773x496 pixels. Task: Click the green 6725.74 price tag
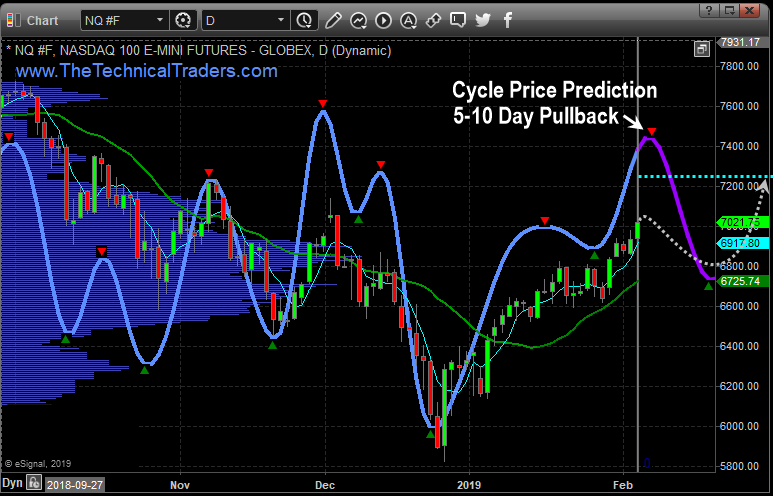point(742,281)
